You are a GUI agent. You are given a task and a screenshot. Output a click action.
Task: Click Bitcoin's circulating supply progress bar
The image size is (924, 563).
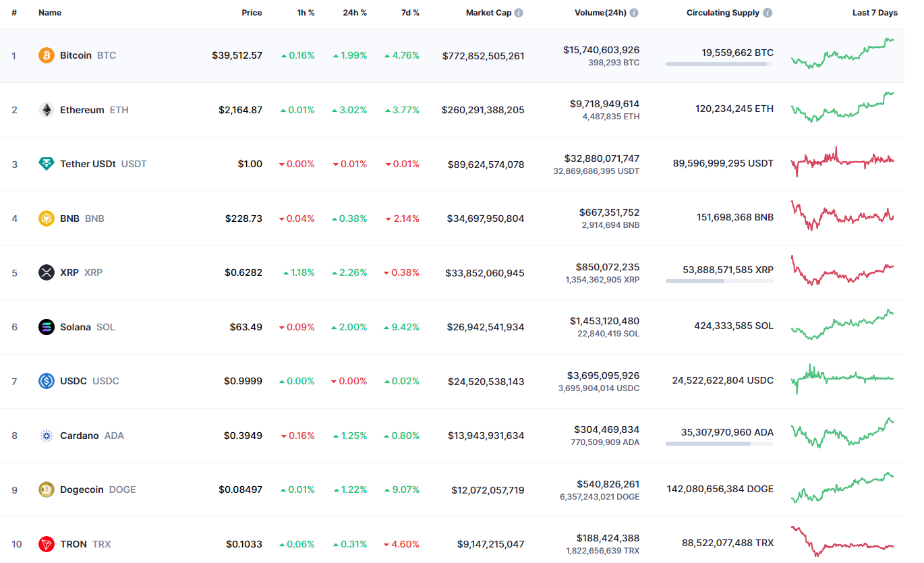(719, 64)
